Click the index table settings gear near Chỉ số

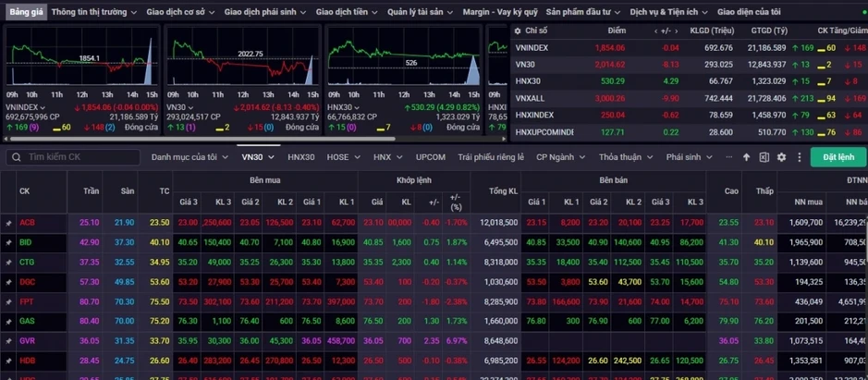click(518, 31)
